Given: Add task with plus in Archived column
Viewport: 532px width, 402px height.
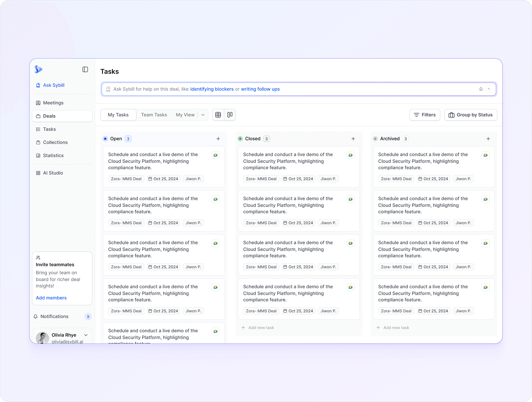Looking at the screenshot, I should click(488, 139).
